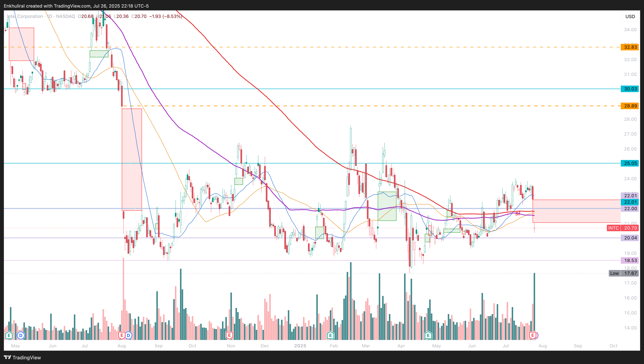The image size is (644, 364).
Task: Click the green earnings E marker in February 2025
Action: (x=330, y=335)
